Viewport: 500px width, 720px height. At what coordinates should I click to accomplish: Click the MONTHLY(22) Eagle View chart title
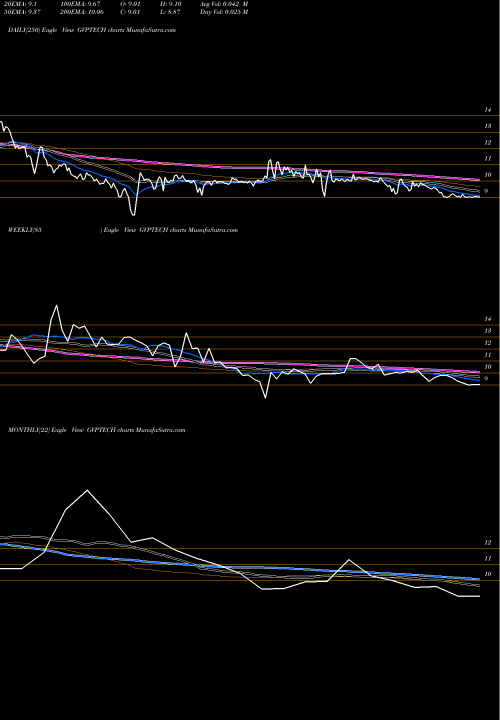pos(96,430)
